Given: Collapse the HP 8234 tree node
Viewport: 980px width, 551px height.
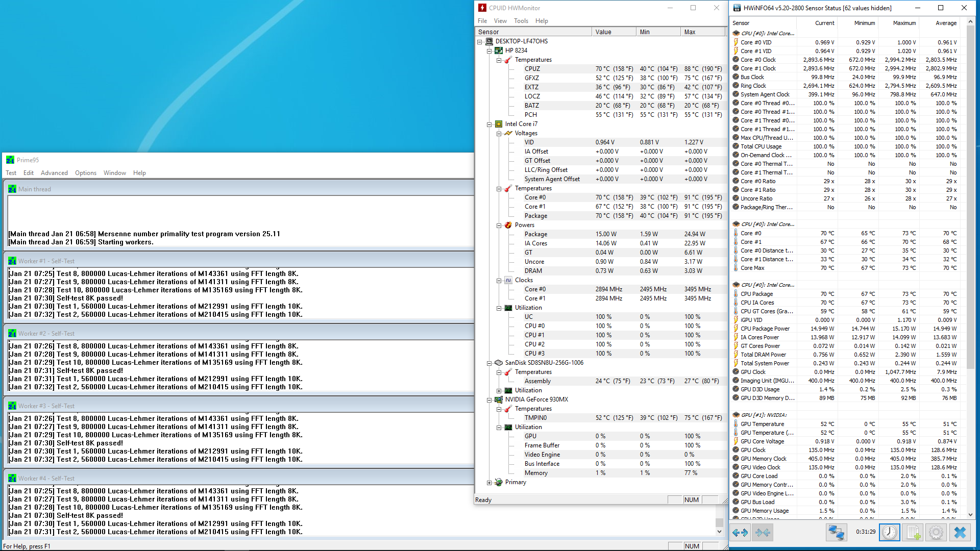Looking at the screenshot, I should 489,51.
